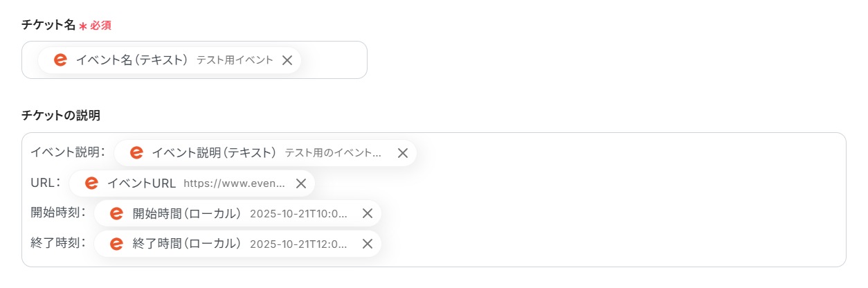Remove the イベント説明(テキスト) chip

402,153
